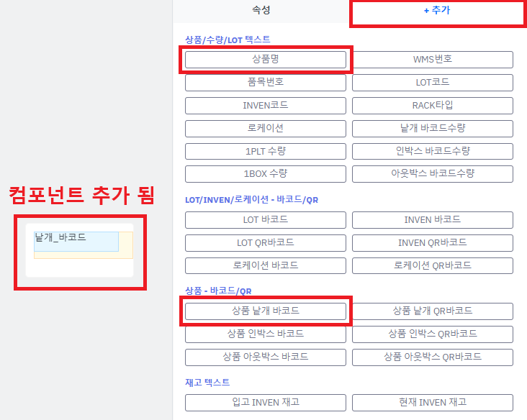Add the RACK타입 component
The height and width of the screenshot is (420, 527).
(x=432, y=105)
